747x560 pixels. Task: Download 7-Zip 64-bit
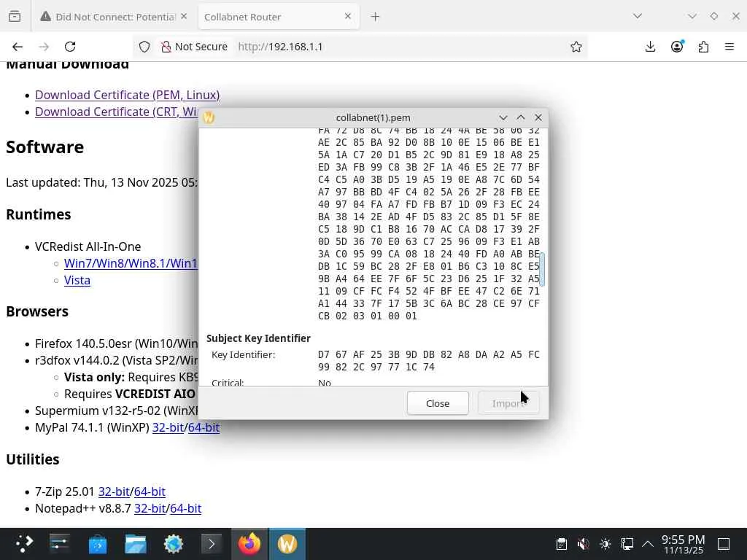pos(150,491)
